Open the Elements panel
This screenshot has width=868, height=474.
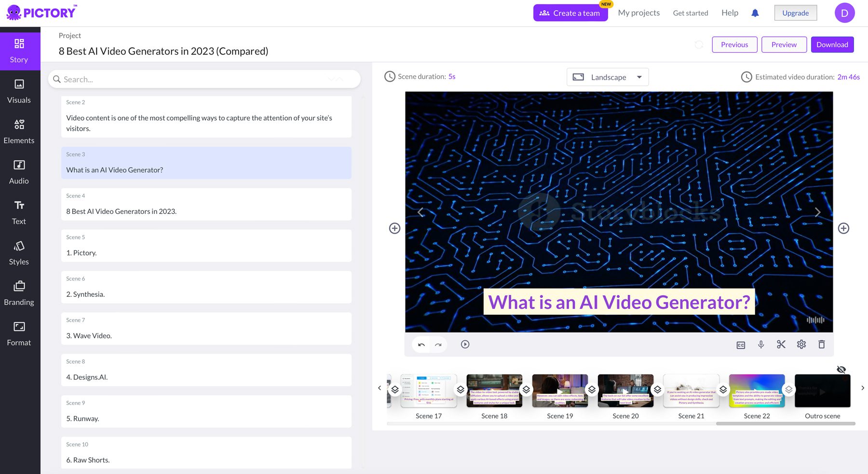click(x=19, y=131)
